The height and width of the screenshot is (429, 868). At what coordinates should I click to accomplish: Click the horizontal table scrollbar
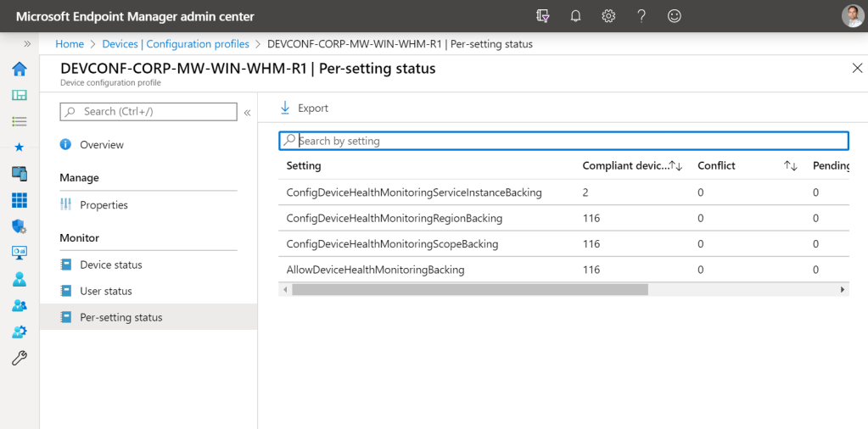pos(469,289)
